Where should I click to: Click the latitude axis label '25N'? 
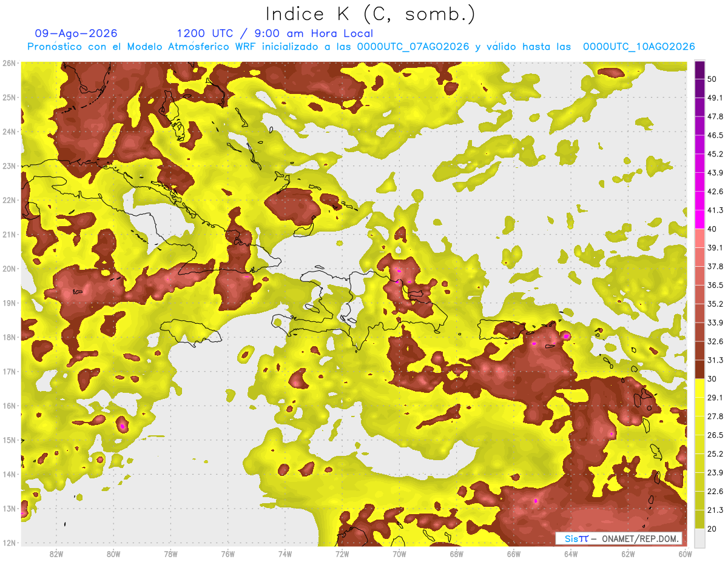point(9,97)
